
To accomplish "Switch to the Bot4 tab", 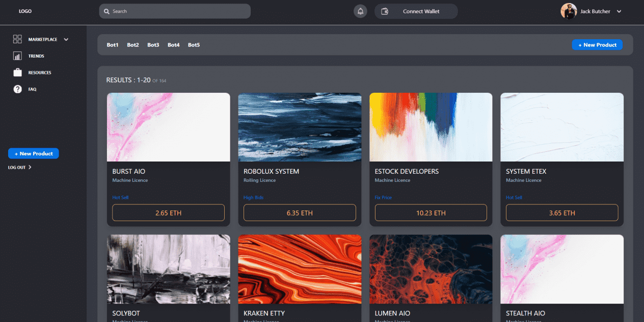I will point(174,45).
